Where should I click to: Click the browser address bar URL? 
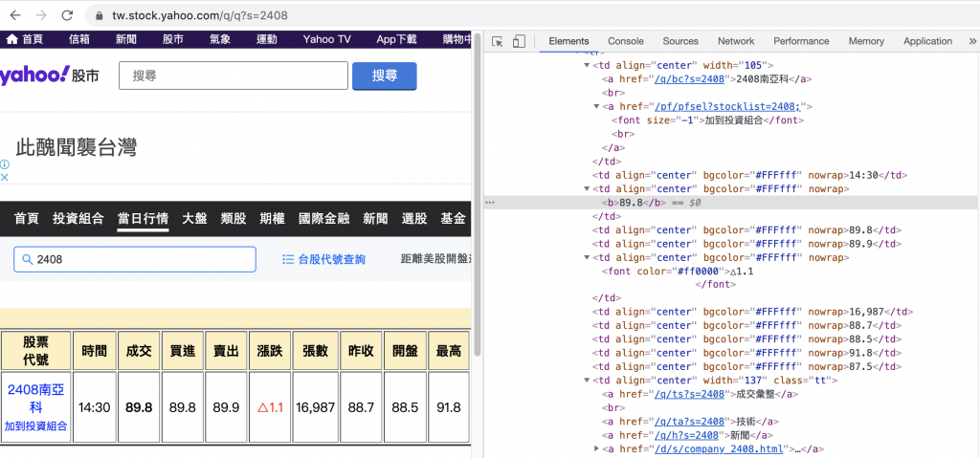pos(200,15)
